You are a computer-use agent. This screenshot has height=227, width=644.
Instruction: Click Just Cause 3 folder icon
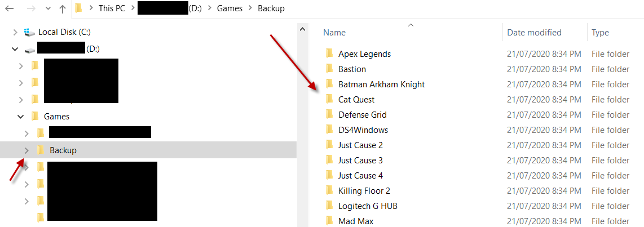pyautogui.click(x=329, y=159)
